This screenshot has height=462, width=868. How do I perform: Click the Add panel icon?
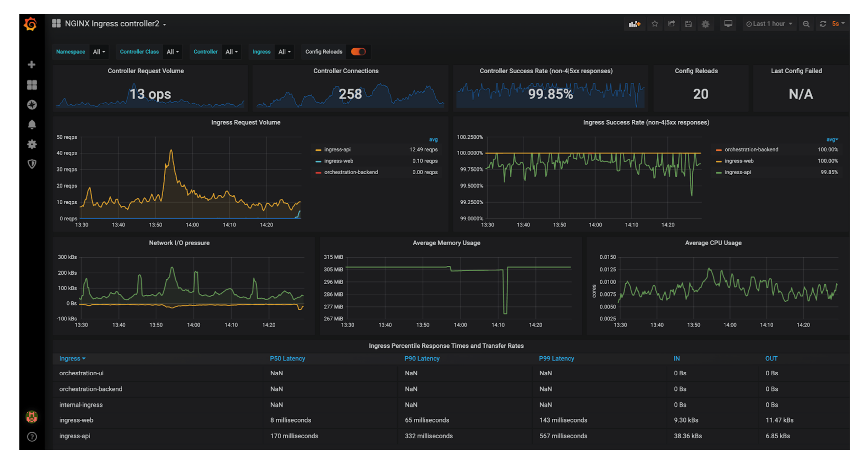pyautogui.click(x=634, y=24)
